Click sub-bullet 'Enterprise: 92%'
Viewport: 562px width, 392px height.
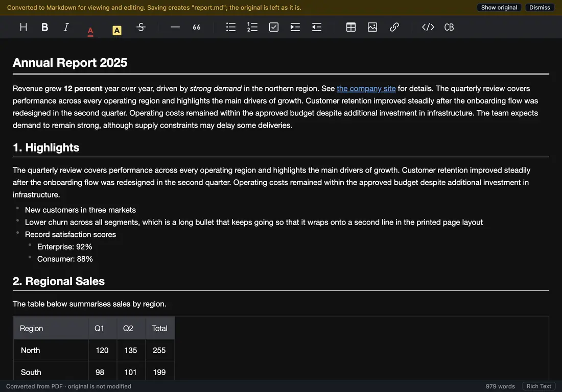point(64,247)
